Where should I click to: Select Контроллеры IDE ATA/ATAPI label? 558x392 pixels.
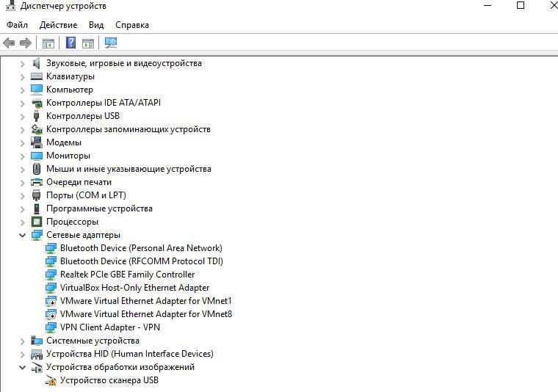pyautogui.click(x=104, y=103)
